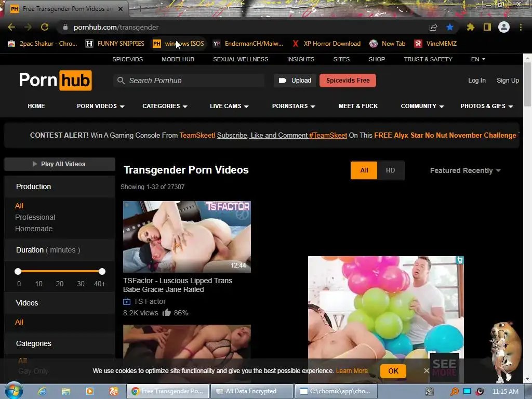Screen dimensions: 532x399
Task: Click the site logo in the header
Action: pos(55,81)
